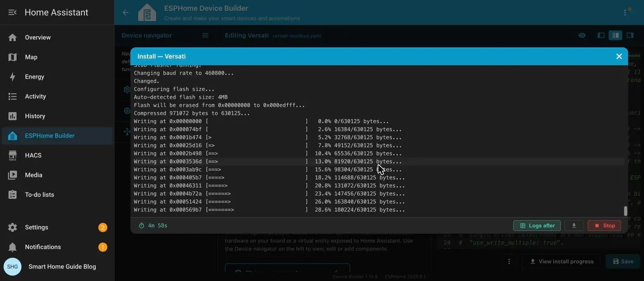The image size is (644, 281).
Task: Open Smart Home Guide Blog user profile
Action: tap(57, 267)
